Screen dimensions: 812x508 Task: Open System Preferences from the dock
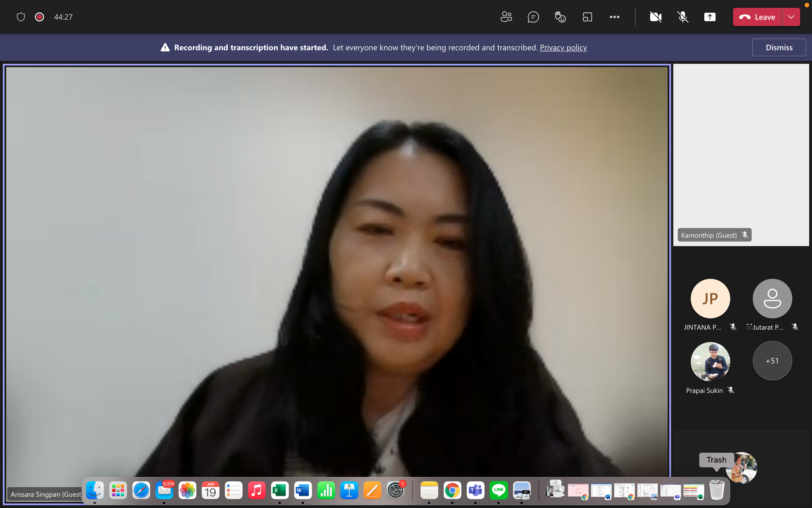tap(396, 491)
